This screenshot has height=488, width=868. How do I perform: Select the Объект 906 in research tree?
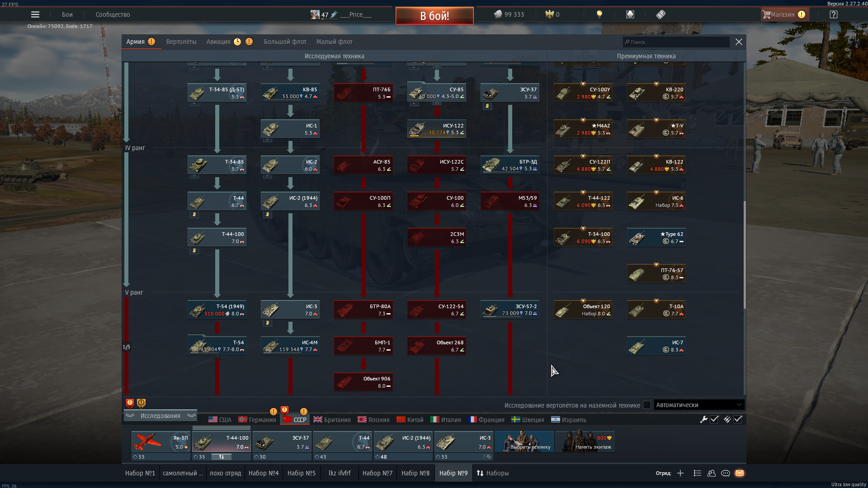[x=363, y=382]
